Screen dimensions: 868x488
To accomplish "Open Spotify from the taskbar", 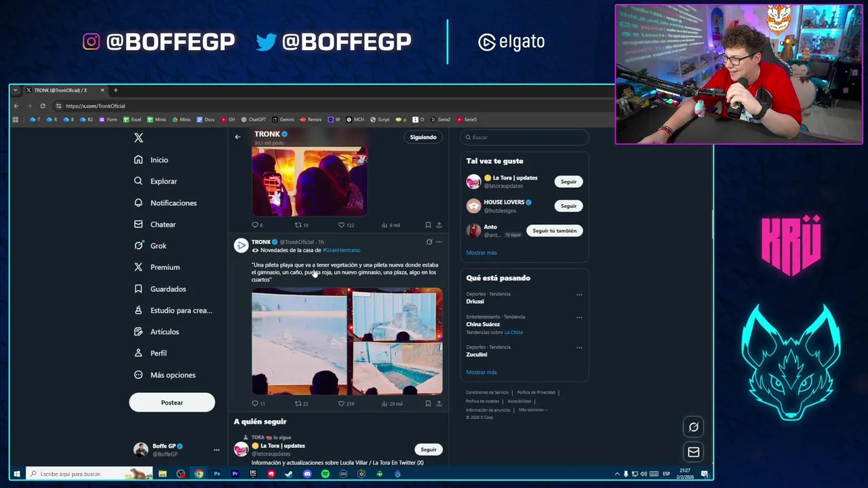I will [x=325, y=474].
